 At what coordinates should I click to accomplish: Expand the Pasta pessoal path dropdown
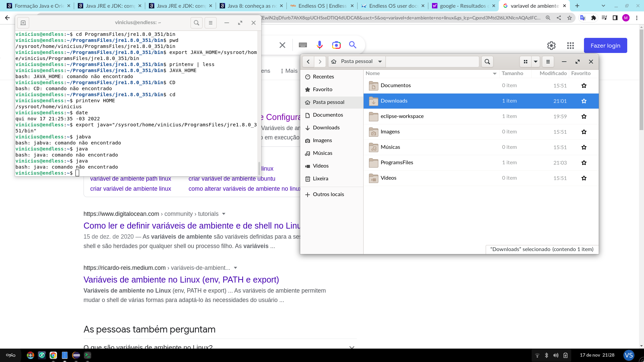coord(380,62)
